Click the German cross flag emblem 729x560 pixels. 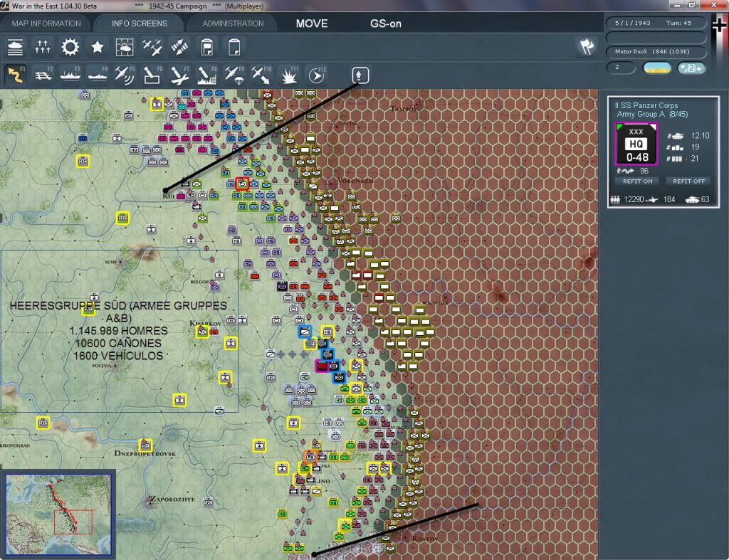[719, 25]
